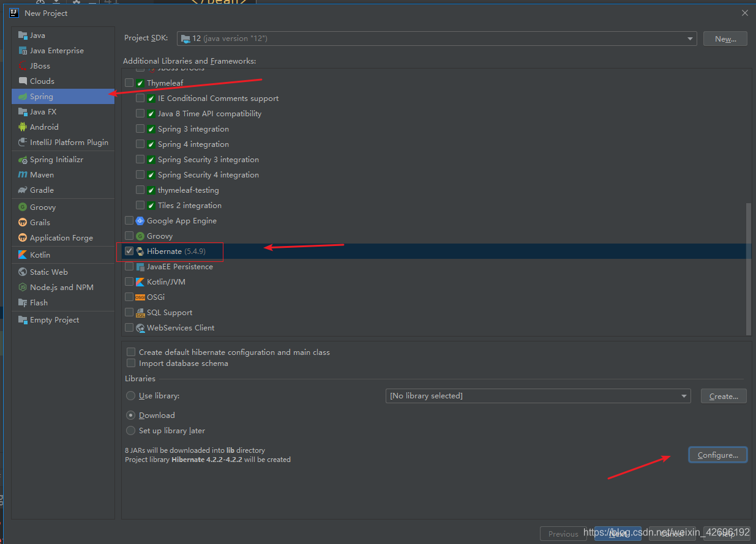Viewport: 756px width, 544px height.
Task: Enable JavaEE Persistence checkbox
Action: pos(129,266)
